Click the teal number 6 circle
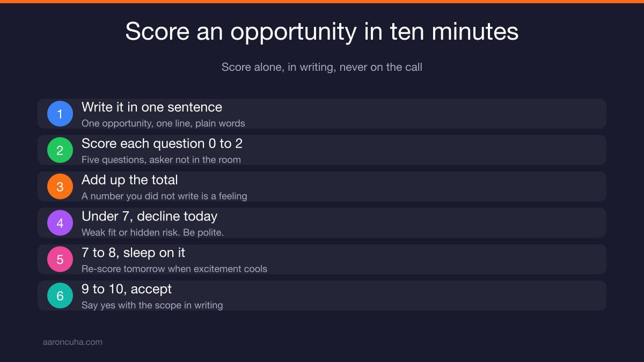 60,296
